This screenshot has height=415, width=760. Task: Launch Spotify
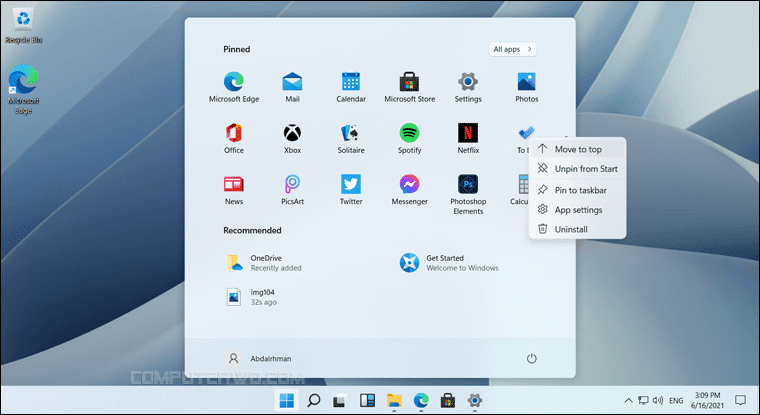pos(409,139)
